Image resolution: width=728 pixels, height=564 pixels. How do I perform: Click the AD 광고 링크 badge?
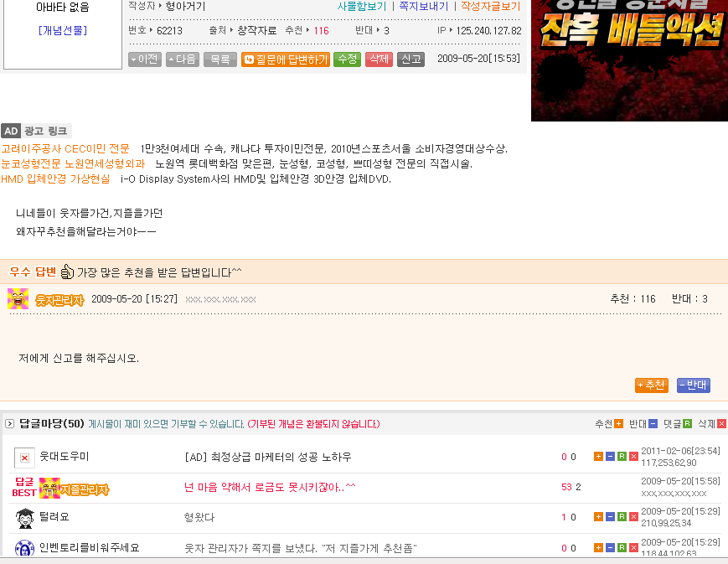(x=37, y=131)
